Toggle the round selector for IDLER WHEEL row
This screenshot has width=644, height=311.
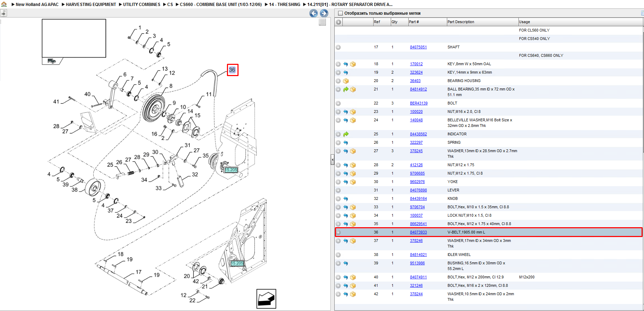coord(338,255)
